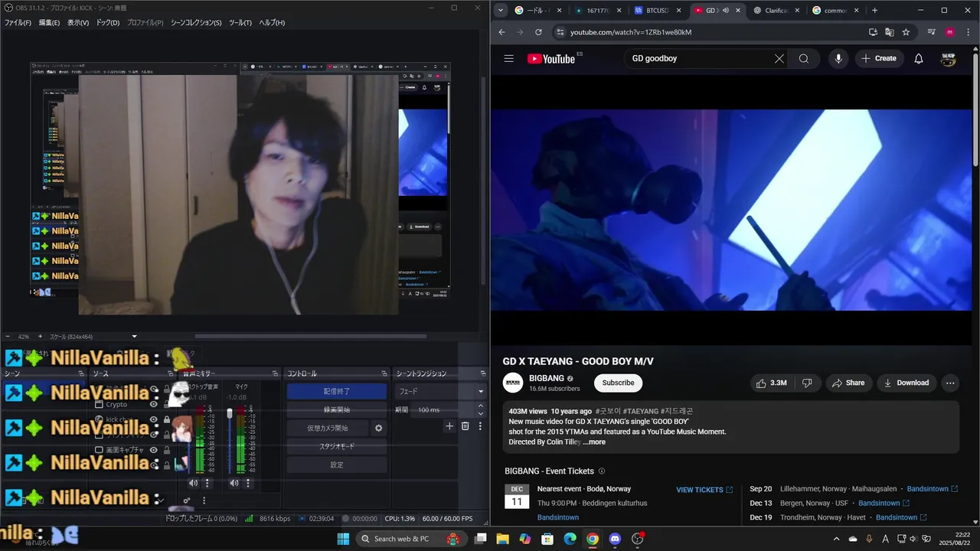Open new Chrome tab

point(874,11)
